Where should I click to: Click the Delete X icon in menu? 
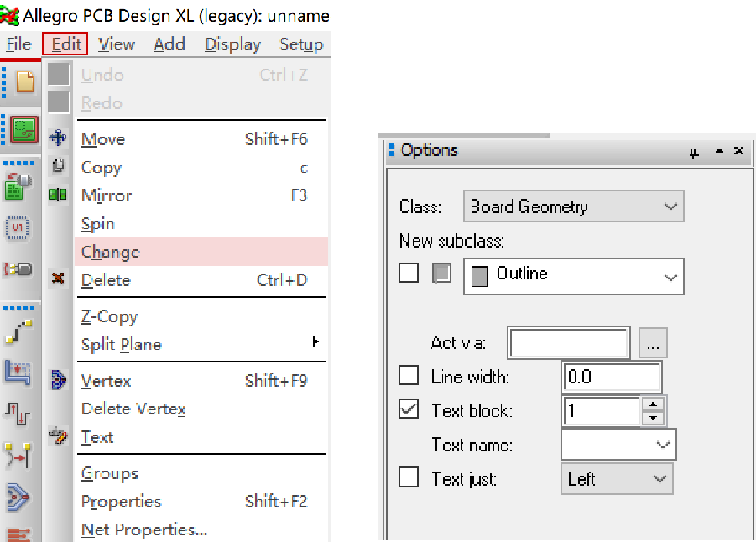coord(58,279)
